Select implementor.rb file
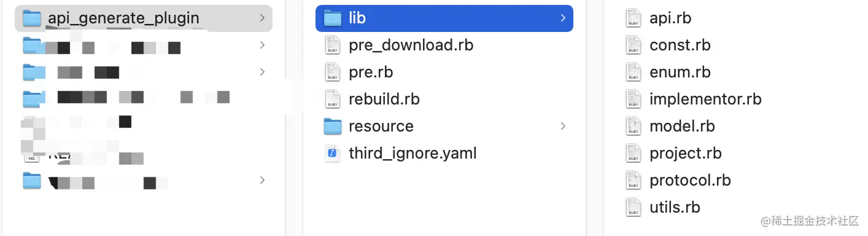 click(x=705, y=100)
